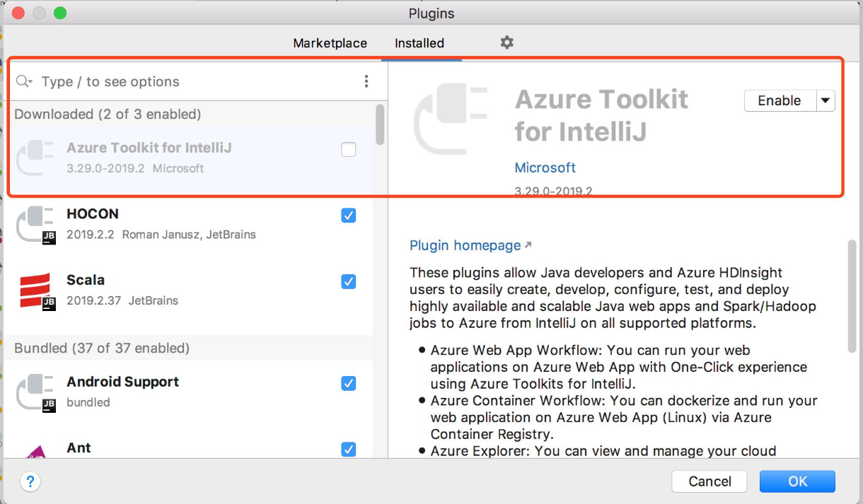Select the Installed tab
863x504 pixels.
pyautogui.click(x=419, y=43)
